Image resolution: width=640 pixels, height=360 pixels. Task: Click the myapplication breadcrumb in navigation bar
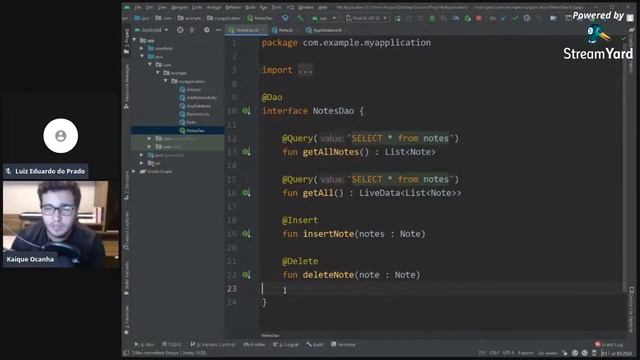point(223,18)
